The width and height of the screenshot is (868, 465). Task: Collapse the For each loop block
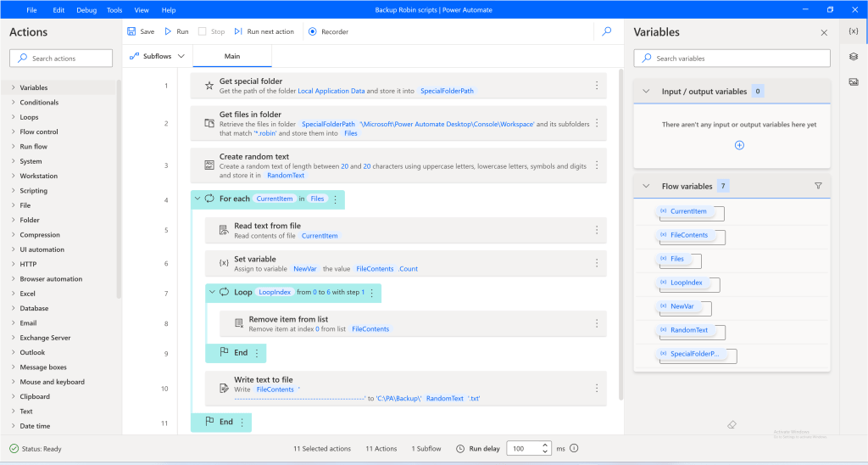(198, 199)
